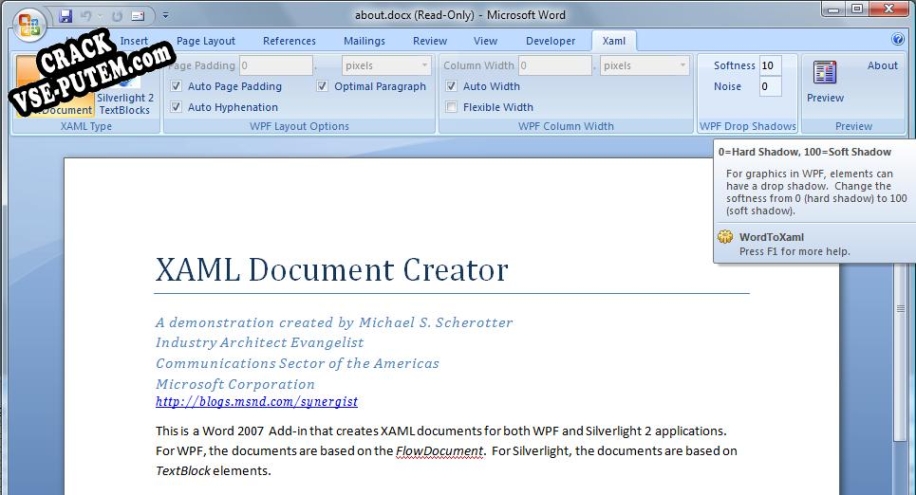The width and height of the screenshot is (916, 495).
Task: Enable the Flexible Width checkbox
Action: (x=451, y=107)
